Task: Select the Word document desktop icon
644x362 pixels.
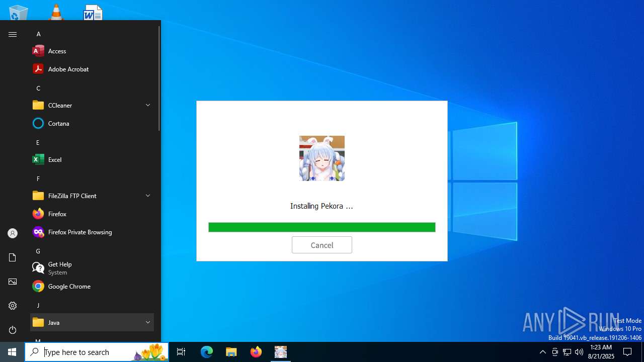Action: (93, 12)
